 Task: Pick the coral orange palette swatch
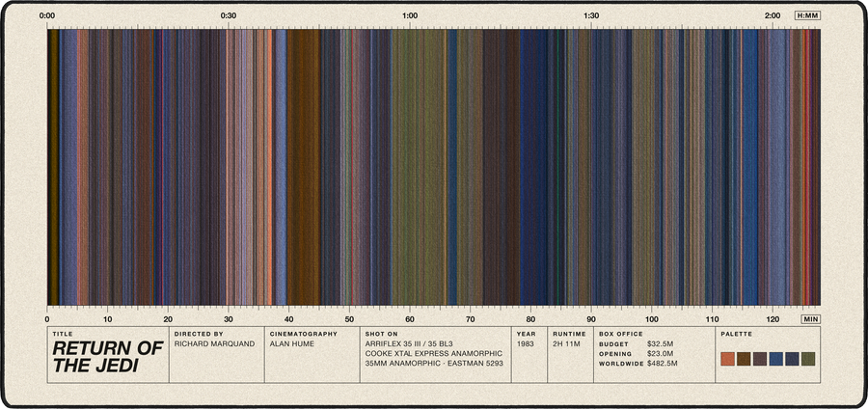727,359
